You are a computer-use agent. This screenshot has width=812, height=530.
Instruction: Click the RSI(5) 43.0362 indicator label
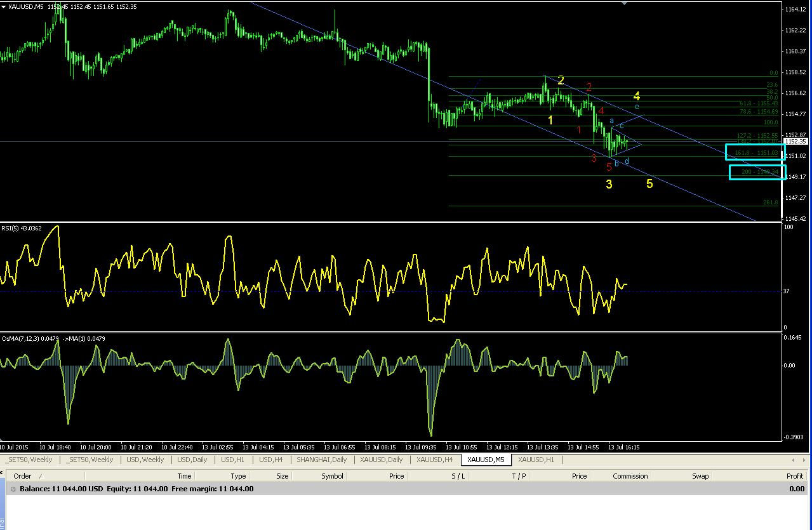pyautogui.click(x=22, y=228)
